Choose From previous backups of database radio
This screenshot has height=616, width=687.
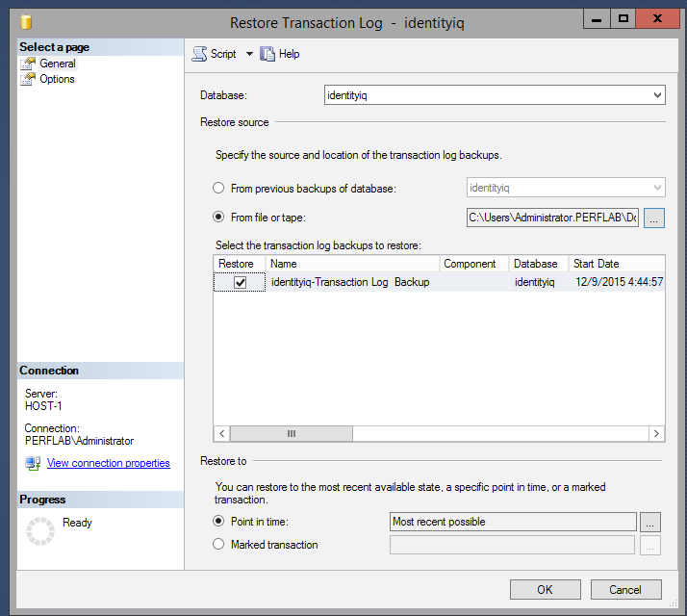pyautogui.click(x=218, y=188)
